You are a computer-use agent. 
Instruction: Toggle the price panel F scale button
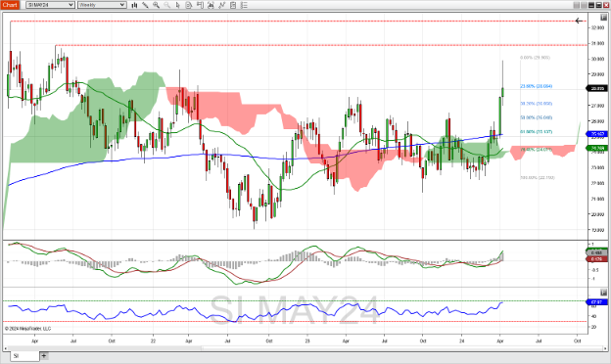pyautogui.click(x=603, y=18)
